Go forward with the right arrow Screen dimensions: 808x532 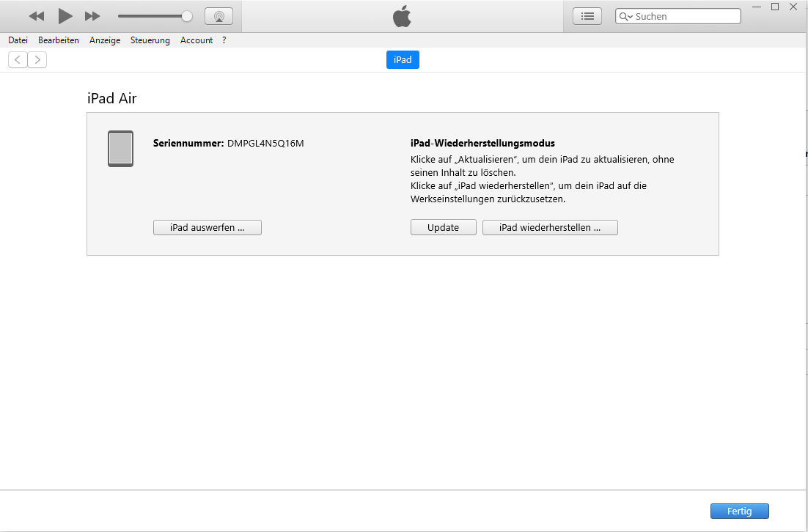tap(37, 60)
